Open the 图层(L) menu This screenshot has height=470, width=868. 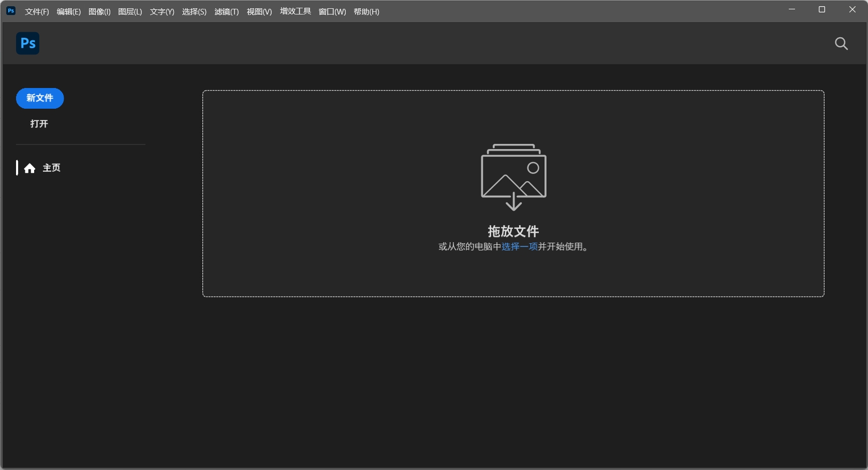pos(130,11)
